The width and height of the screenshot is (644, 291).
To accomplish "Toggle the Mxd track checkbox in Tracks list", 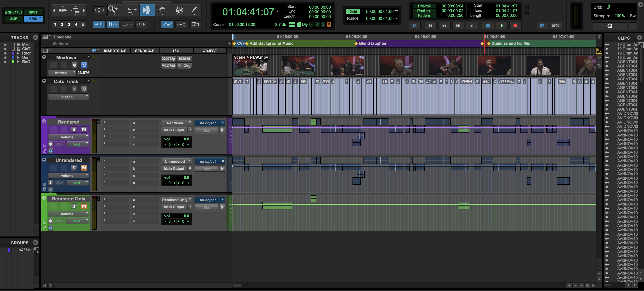I will (x=14, y=44).
